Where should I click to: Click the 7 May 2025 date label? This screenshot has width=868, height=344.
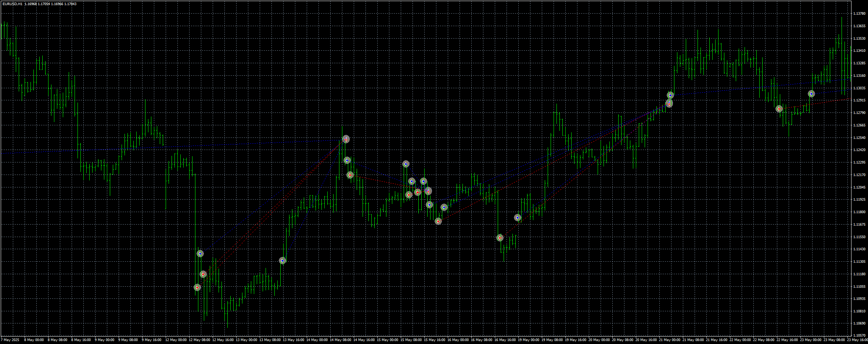(11, 340)
